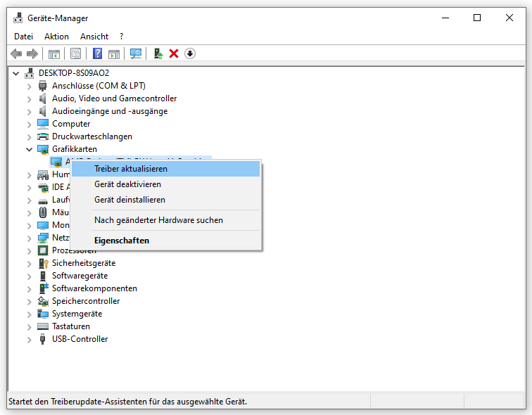Click the Audio, Video und Gamecontroller speaker icon
Screen dimensions: 532x415
click(x=42, y=98)
